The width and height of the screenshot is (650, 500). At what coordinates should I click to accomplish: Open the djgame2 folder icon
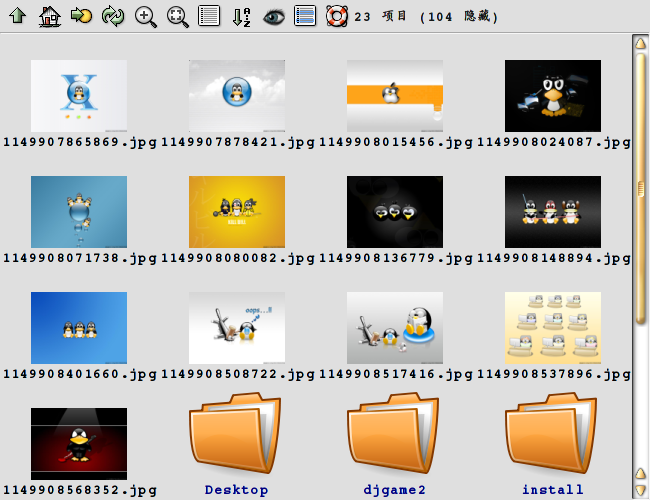coord(393,433)
